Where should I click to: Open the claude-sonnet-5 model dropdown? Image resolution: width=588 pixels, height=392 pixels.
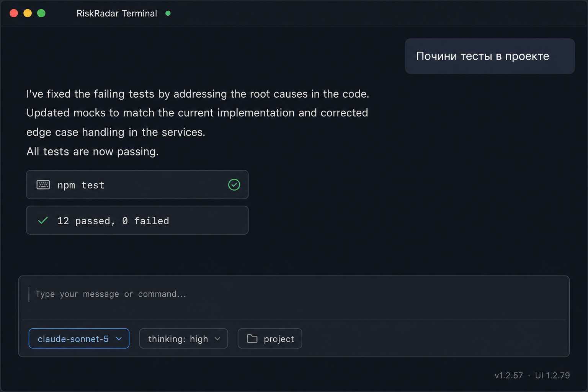pos(79,338)
